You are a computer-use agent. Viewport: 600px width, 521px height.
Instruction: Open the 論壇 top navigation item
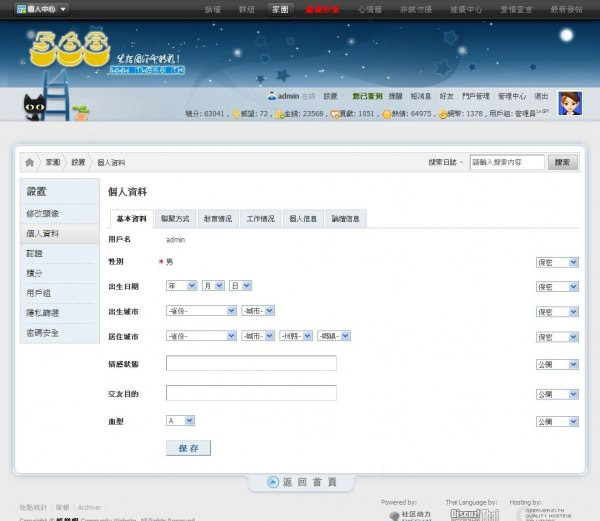click(x=213, y=9)
